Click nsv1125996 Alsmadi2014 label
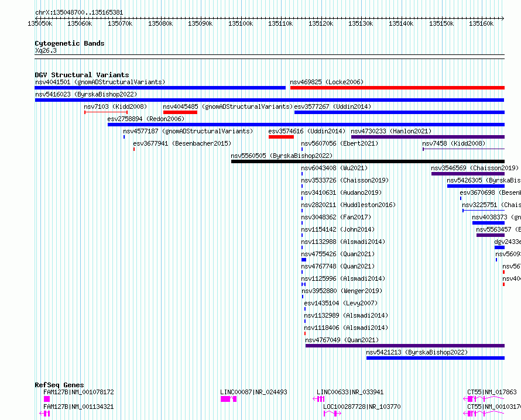 pyautogui.click(x=343, y=278)
